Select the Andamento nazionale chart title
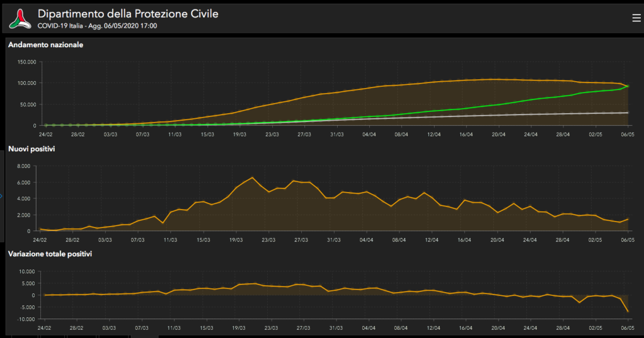644x338 pixels. [x=46, y=45]
